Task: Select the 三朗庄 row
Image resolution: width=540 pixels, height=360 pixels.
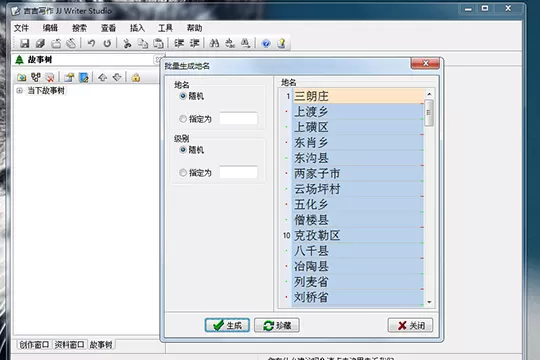Action: [358, 96]
